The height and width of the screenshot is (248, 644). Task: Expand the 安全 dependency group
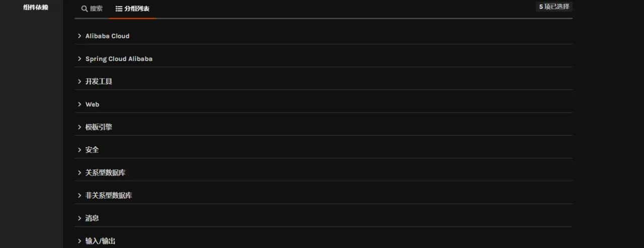coord(92,150)
